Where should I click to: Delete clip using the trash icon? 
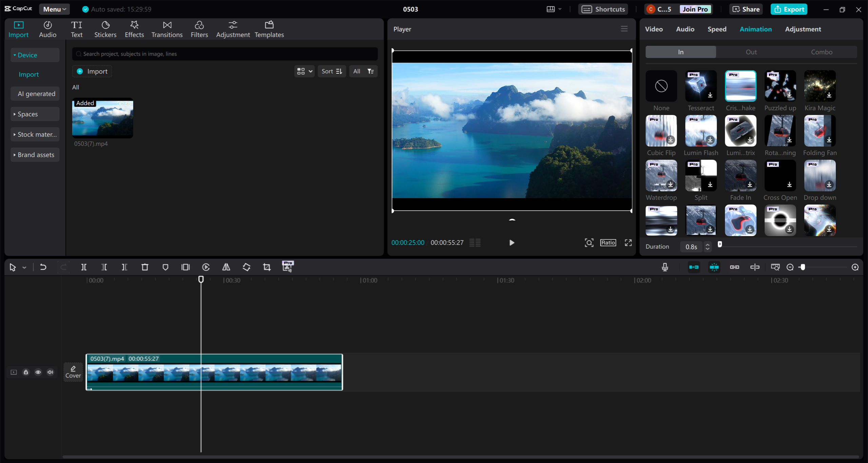click(x=145, y=267)
